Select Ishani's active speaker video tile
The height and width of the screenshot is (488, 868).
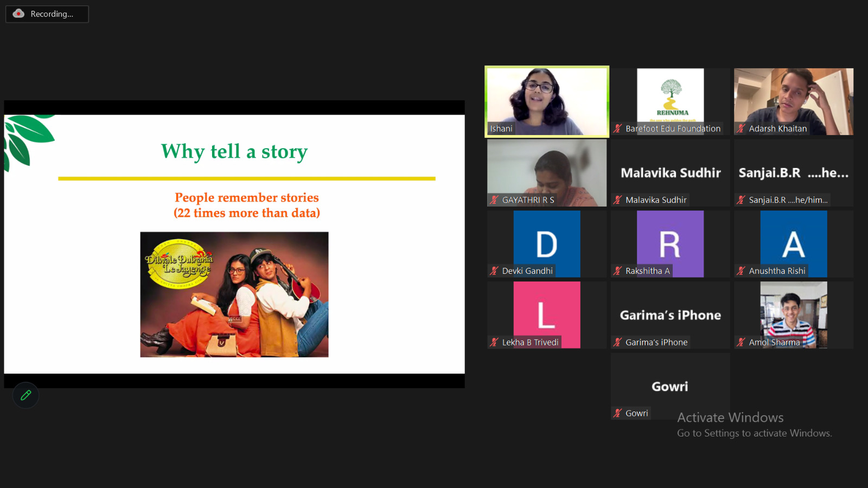click(547, 101)
